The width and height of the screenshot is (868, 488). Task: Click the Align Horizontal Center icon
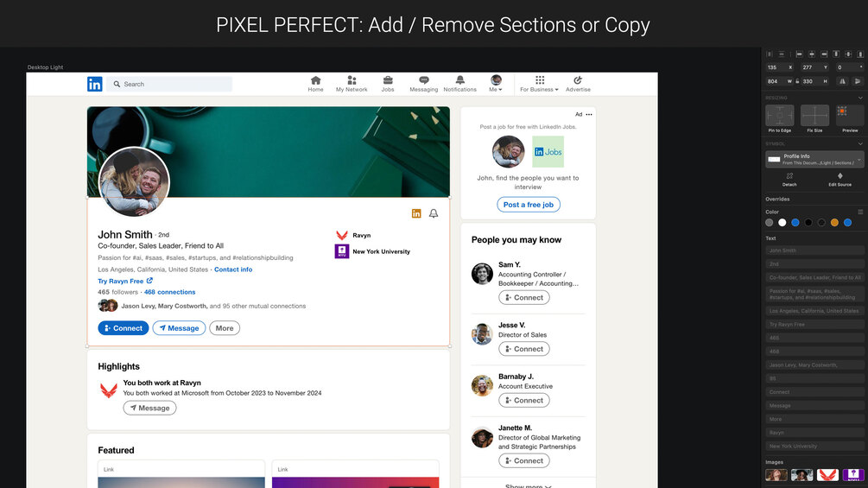(812, 54)
